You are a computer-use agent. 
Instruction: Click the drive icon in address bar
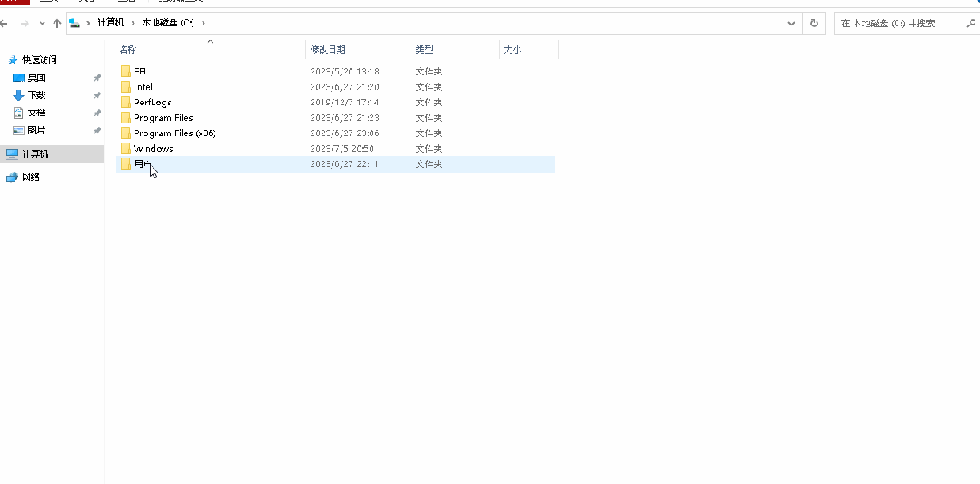coord(74,23)
